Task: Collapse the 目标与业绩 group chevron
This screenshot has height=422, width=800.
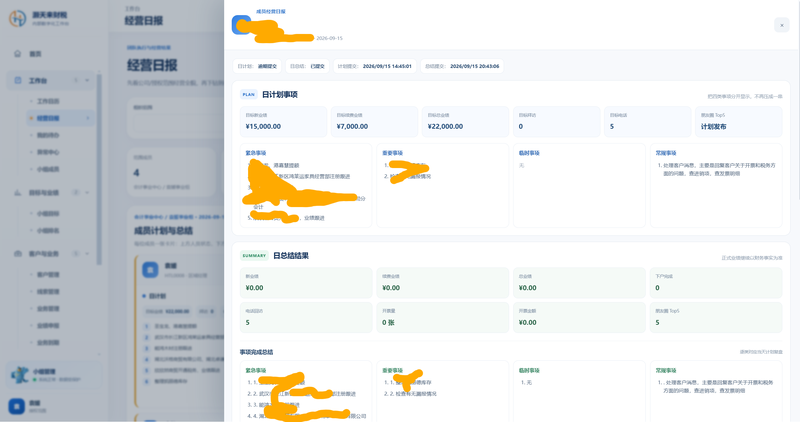Action: [x=87, y=192]
